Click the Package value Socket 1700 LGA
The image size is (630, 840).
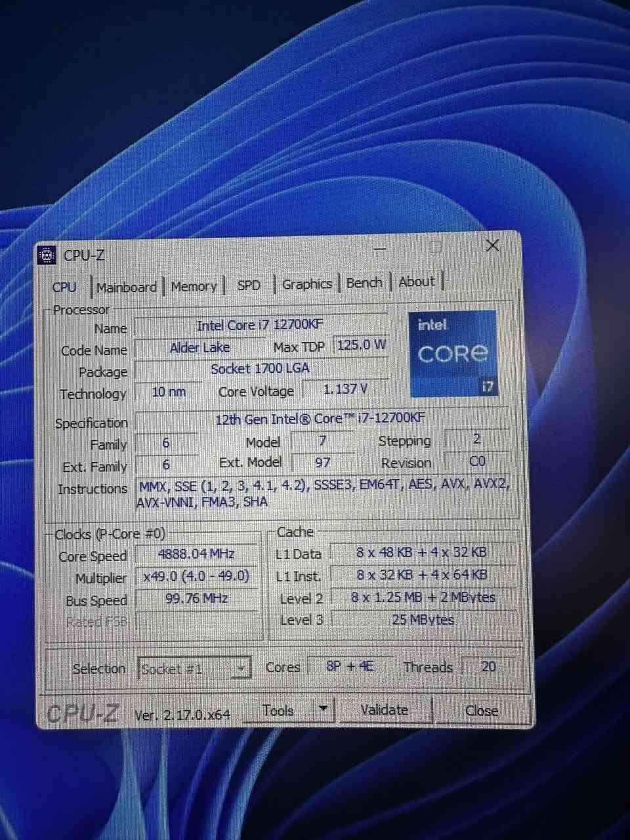[261, 369]
